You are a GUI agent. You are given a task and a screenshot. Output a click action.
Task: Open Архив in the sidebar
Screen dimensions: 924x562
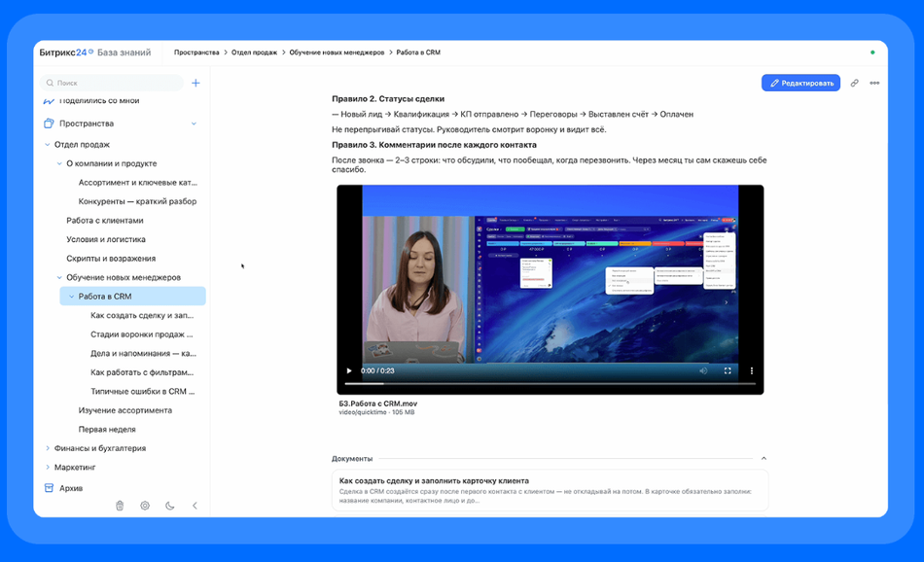coord(71,488)
